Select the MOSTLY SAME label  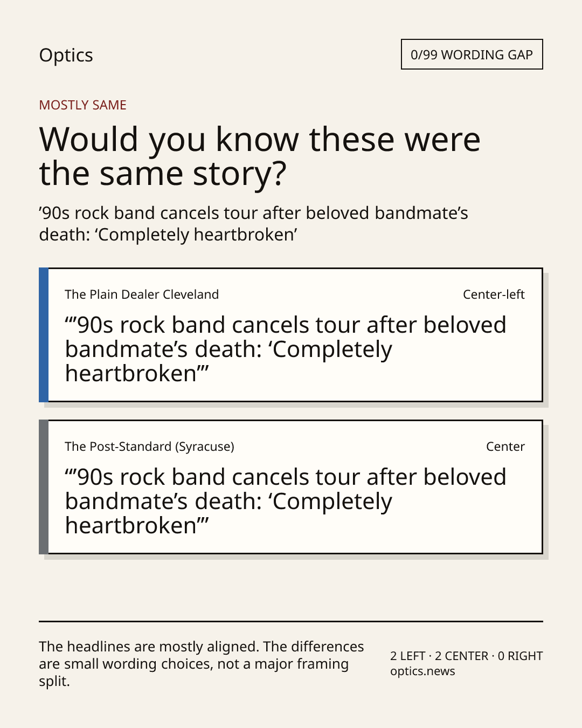[82, 105]
